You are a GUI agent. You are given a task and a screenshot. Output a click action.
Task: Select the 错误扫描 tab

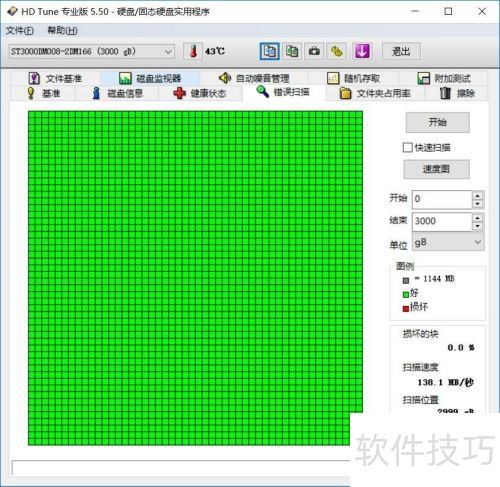tap(283, 92)
